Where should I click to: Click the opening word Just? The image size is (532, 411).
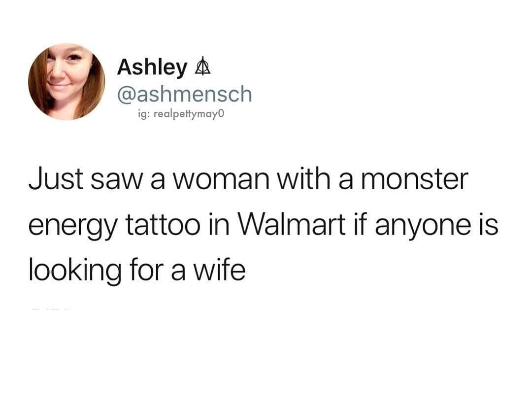(56, 178)
